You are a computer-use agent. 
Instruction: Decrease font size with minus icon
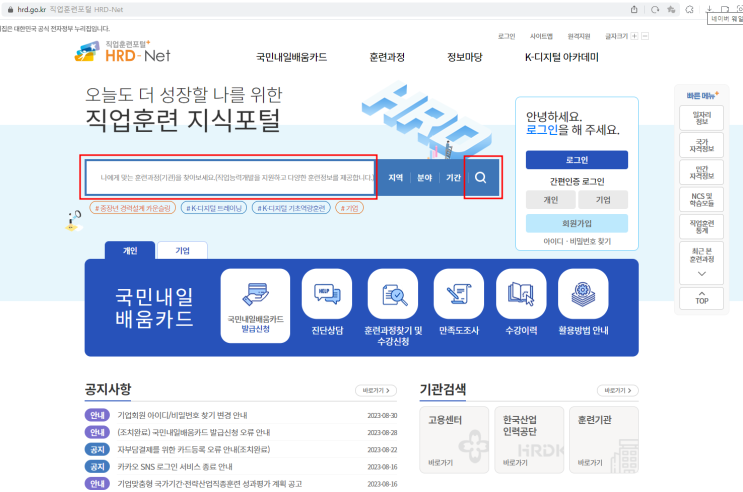[x=645, y=36]
